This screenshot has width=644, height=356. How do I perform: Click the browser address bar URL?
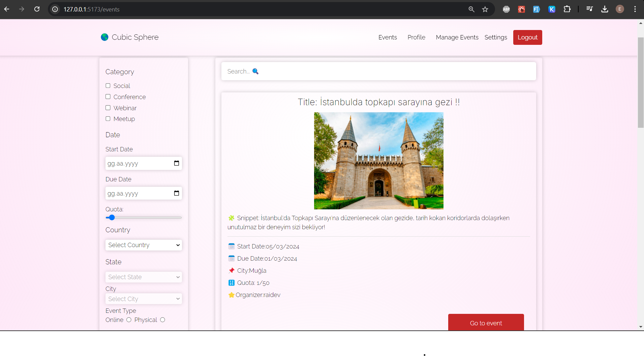click(x=92, y=9)
